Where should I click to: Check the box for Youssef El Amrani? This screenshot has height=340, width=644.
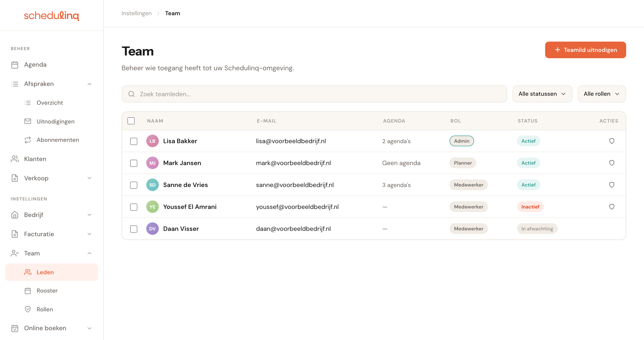coord(134,207)
